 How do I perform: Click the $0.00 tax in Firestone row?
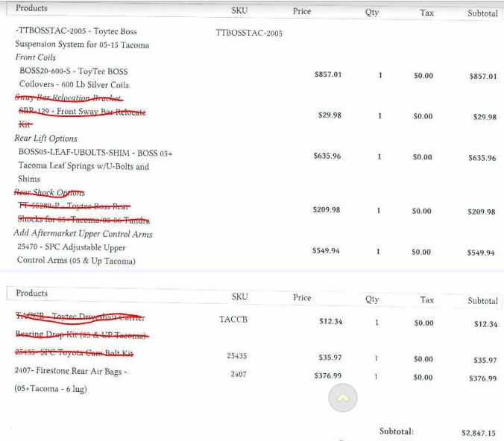point(423,377)
